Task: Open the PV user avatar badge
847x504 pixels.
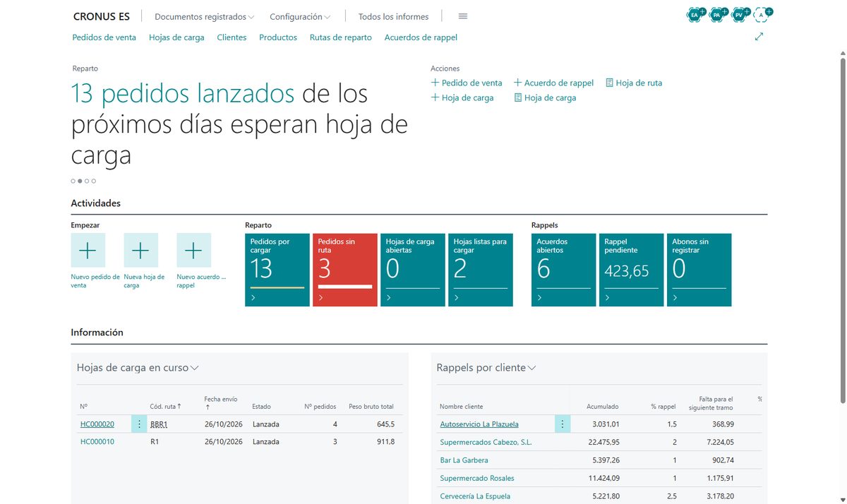Action: click(739, 14)
